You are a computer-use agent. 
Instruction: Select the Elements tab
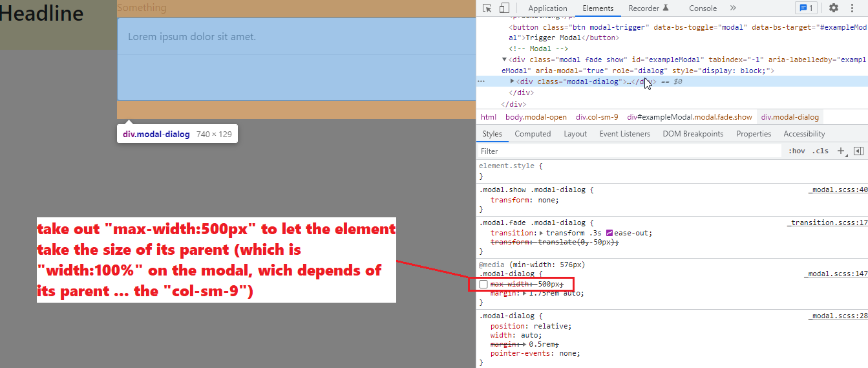click(598, 8)
